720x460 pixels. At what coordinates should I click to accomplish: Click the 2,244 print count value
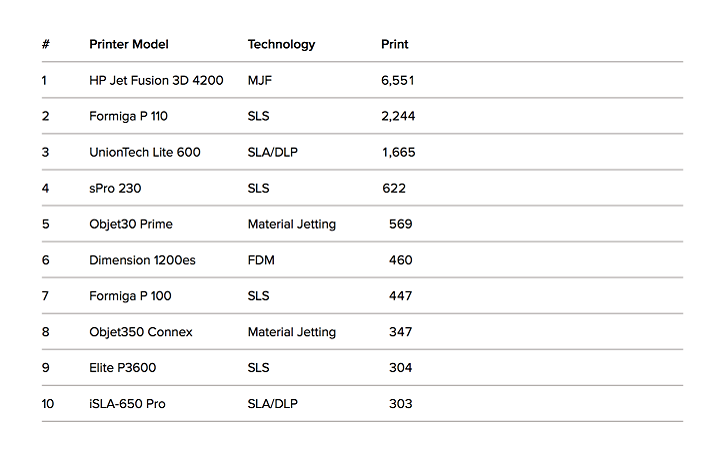point(398,116)
